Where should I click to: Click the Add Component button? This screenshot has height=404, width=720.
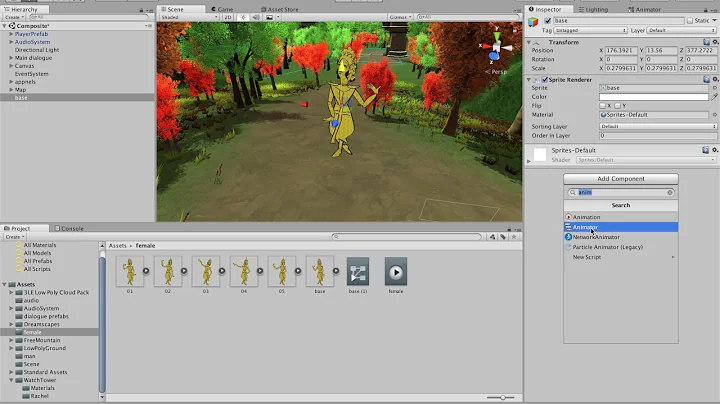click(x=621, y=179)
